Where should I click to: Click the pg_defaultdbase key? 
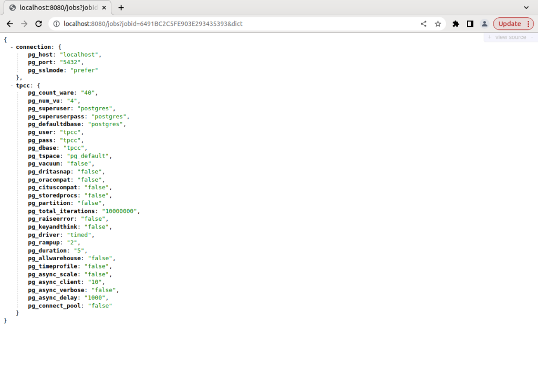pyautogui.click(x=54, y=124)
